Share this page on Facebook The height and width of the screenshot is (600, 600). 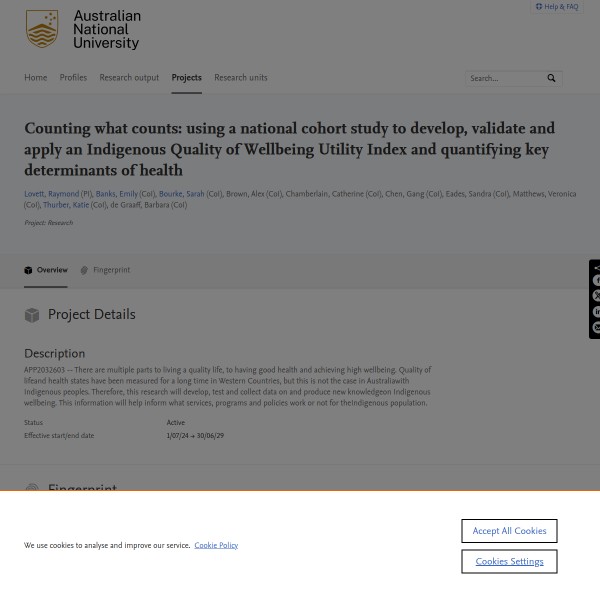point(596,281)
